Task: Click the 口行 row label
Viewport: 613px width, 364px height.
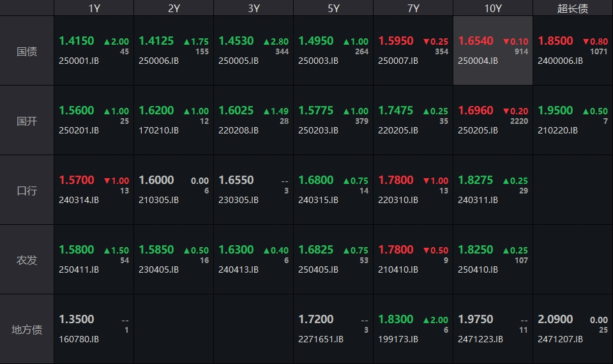Action: (x=27, y=190)
